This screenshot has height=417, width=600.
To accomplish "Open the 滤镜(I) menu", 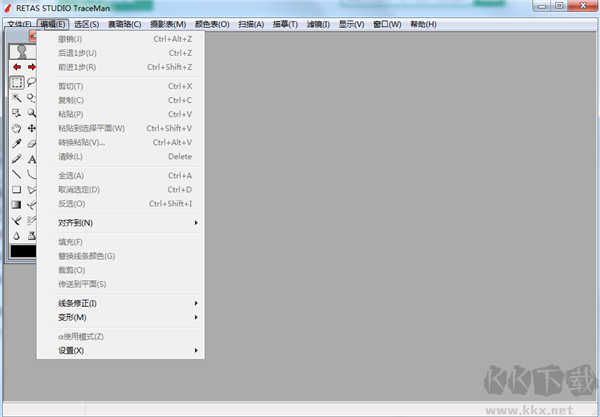I will pyautogui.click(x=318, y=24).
